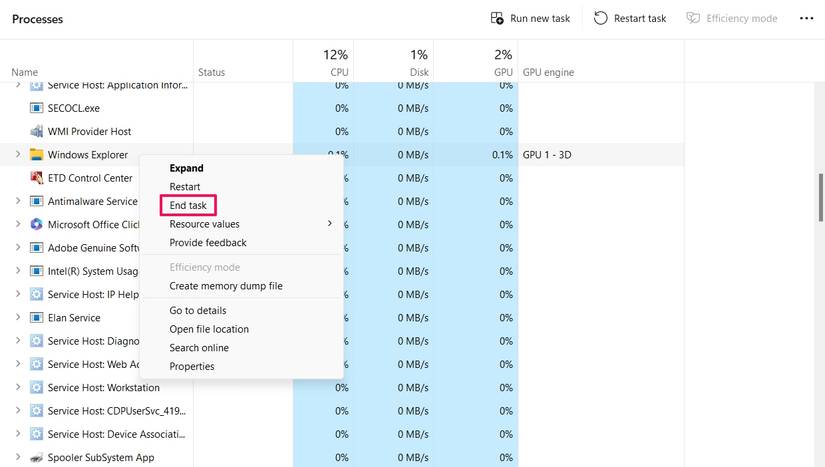Click the Restart task icon
The image size is (825, 467).
click(601, 18)
